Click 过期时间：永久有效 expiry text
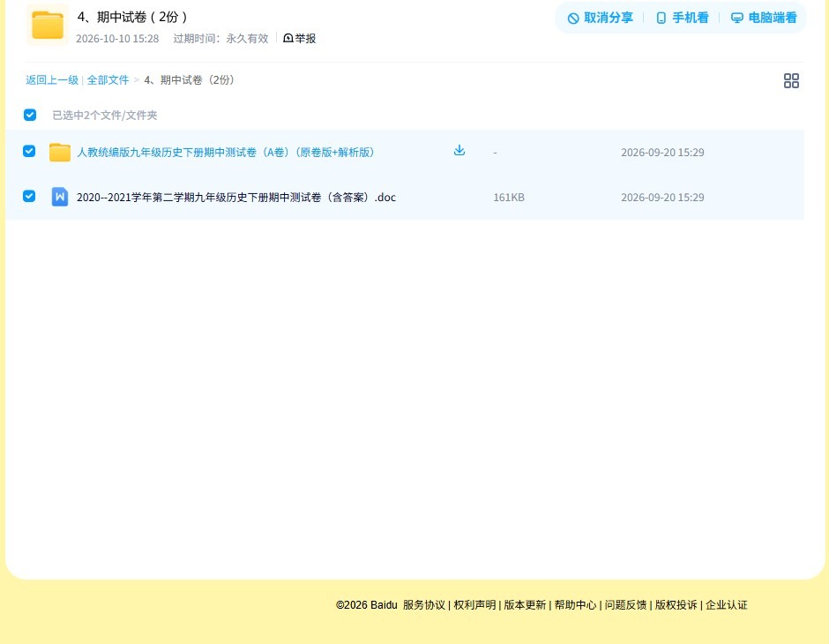The image size is (829, 644). 221,39
